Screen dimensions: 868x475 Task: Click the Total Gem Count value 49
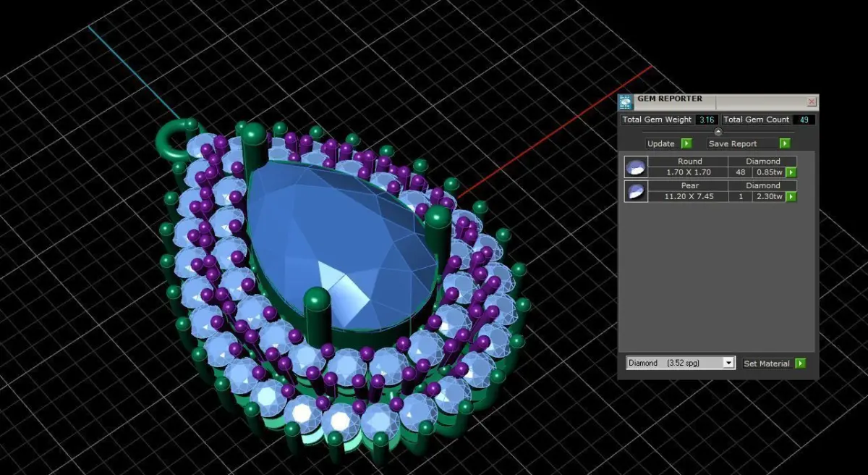(x=804, y=119)
